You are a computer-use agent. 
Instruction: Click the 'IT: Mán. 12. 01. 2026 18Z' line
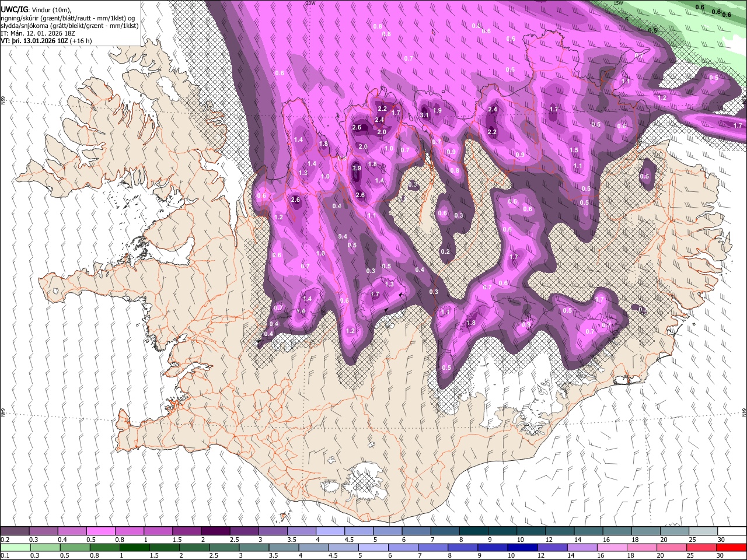(x=38, y=33)
